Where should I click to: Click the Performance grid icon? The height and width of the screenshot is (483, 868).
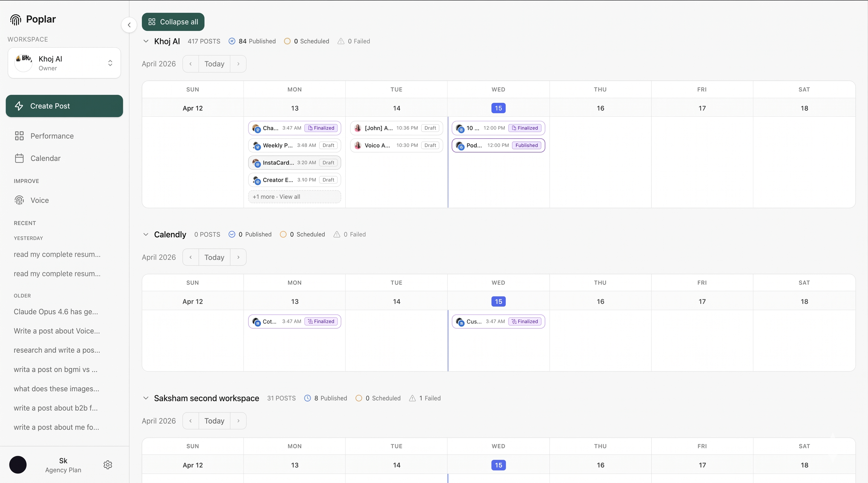pos(19,136)
